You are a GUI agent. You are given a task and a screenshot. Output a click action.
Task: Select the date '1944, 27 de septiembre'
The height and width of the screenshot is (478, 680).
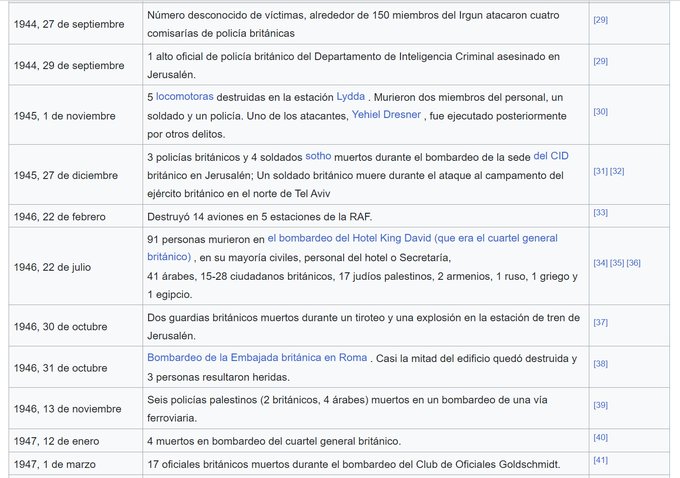click(69, 24)
